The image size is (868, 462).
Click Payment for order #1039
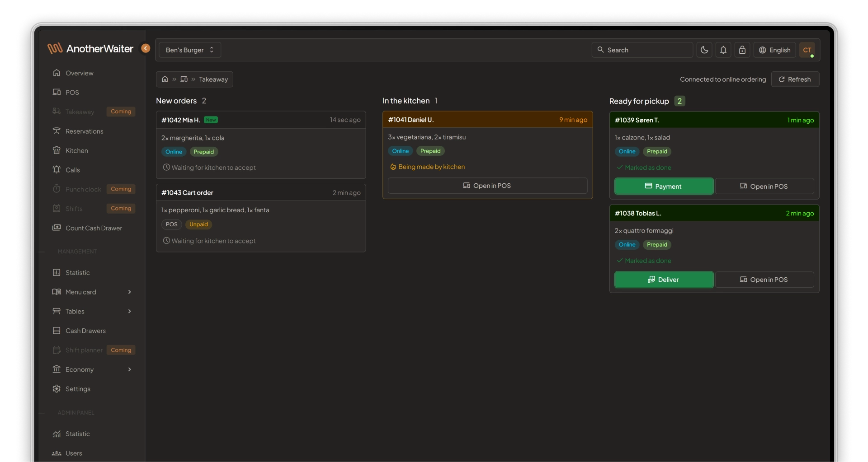pyautogui.click(x=664, y=186)
